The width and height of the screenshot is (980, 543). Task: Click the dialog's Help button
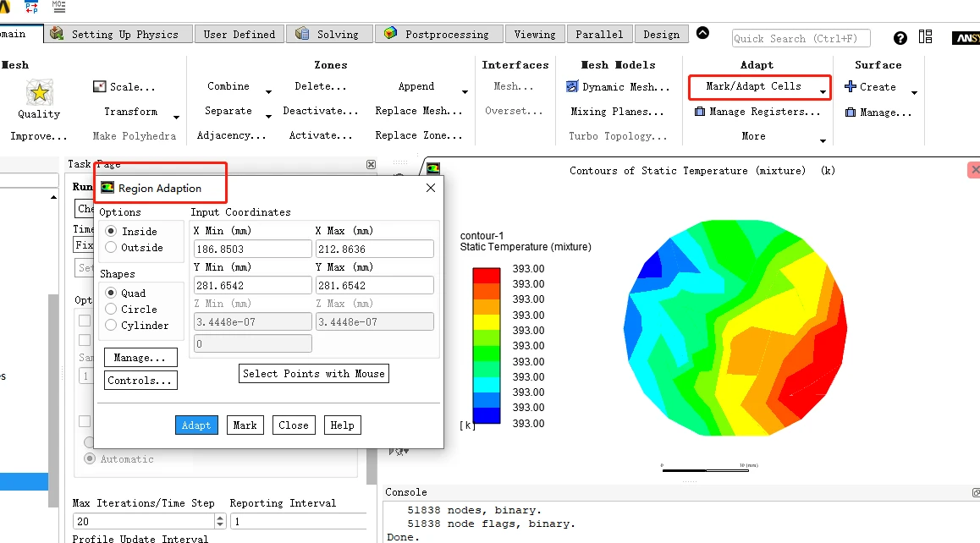[343, 425]
